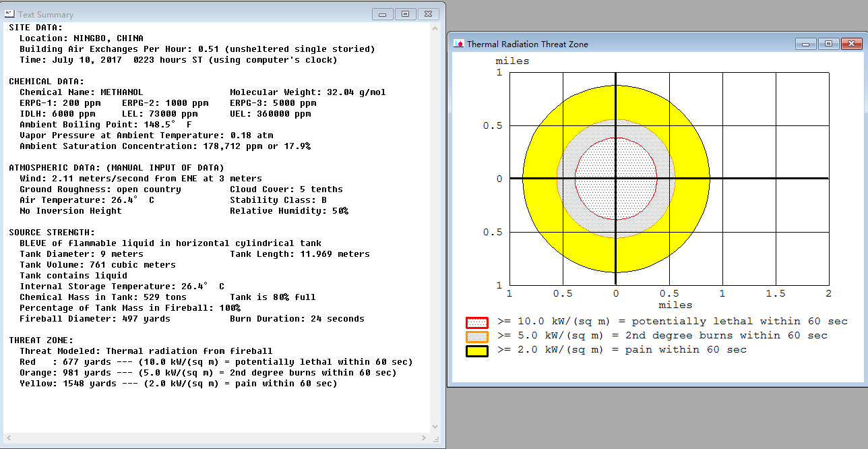
Task: Click 'Ground Roughness: open country' text
Action: 100,189
